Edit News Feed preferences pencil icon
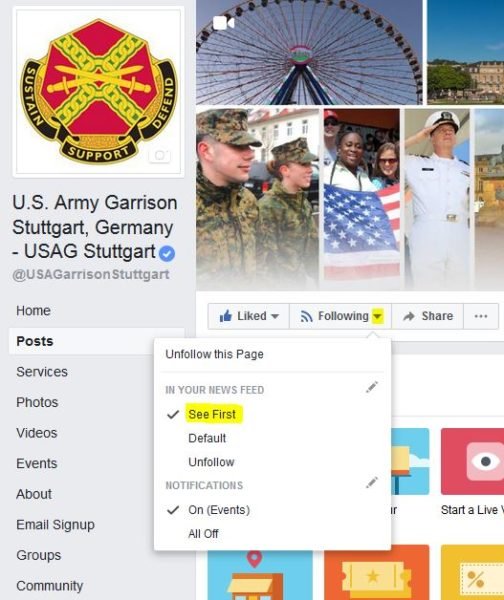The image size is (504, 600). click(x=372, y=387)
